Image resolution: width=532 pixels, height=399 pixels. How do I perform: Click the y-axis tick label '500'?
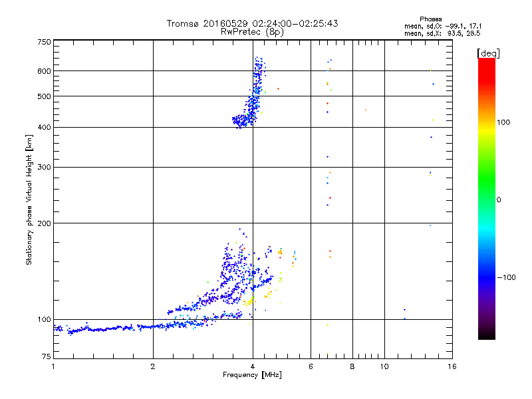pyautogui.click(x=44, y=96)
